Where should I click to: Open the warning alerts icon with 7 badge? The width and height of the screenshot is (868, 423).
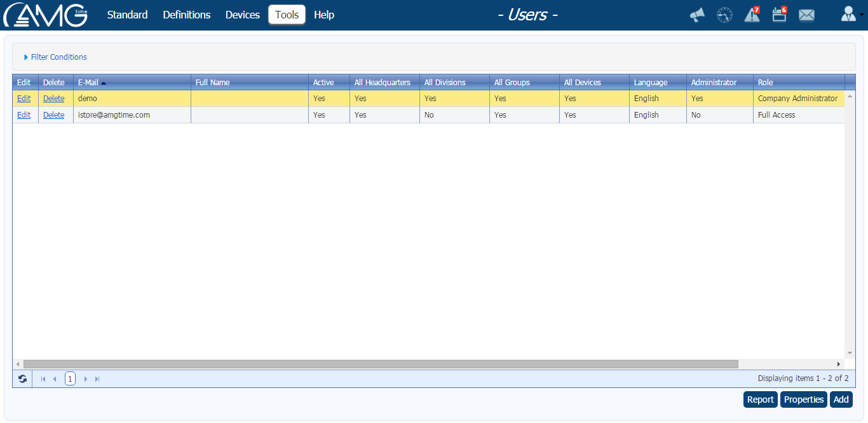coord(752,15)
